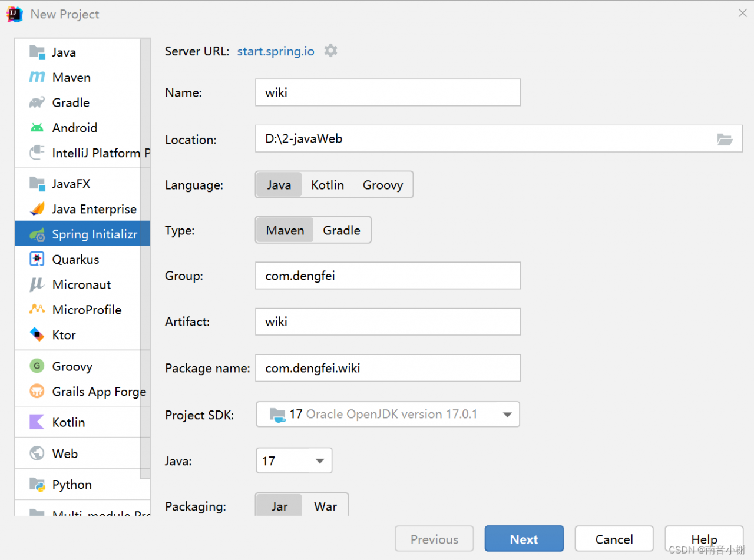Screen dimensions: 754x560
Task: Click the Next button
Action: [x=524, y=539]
